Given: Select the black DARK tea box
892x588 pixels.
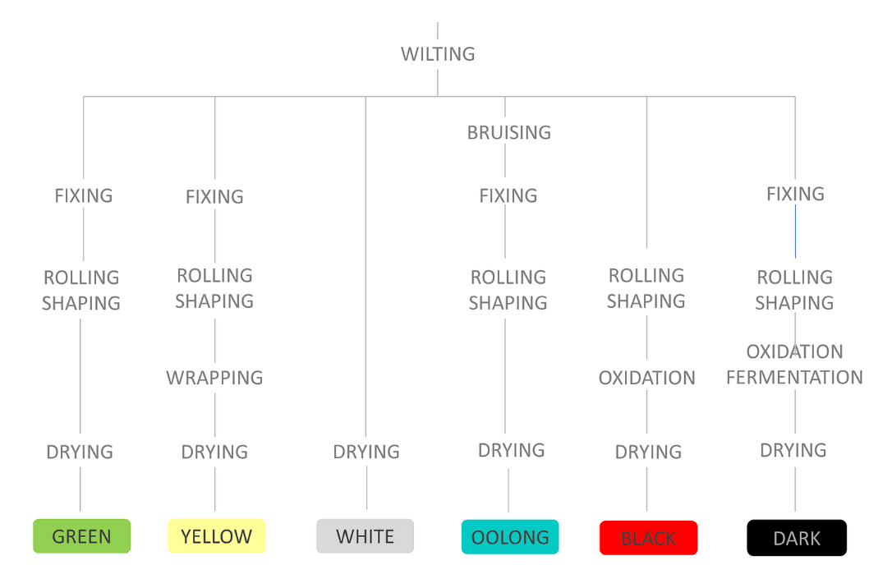Looking at the screenshot, I should (796, 538).
